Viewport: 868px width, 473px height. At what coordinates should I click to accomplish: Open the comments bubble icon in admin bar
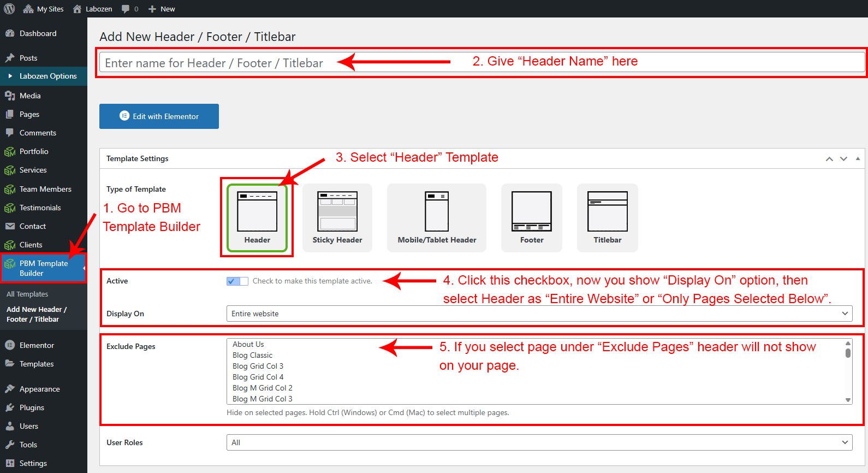[x=126, y=9]
